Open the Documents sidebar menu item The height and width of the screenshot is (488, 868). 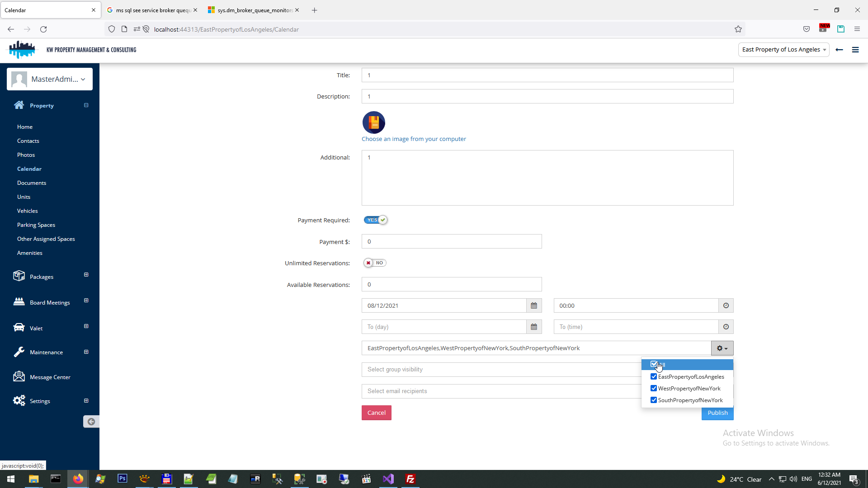pyautogui.click(x=32, y=183)
